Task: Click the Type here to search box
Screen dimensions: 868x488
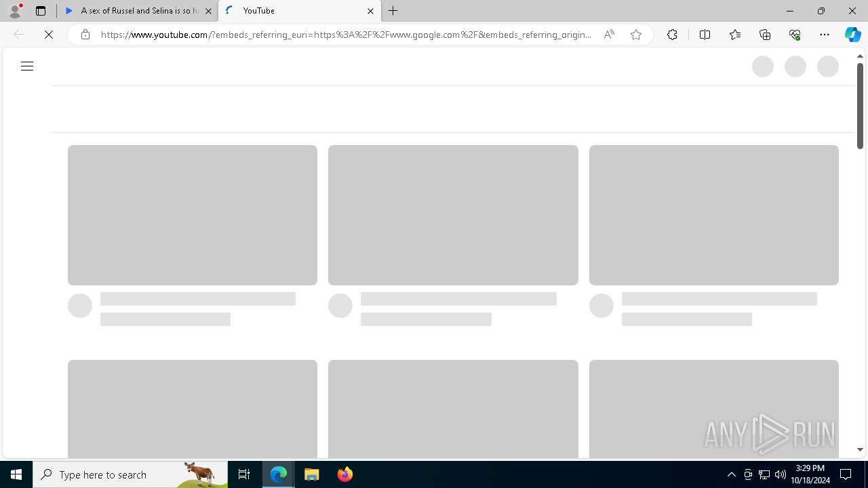Action: 130,474
